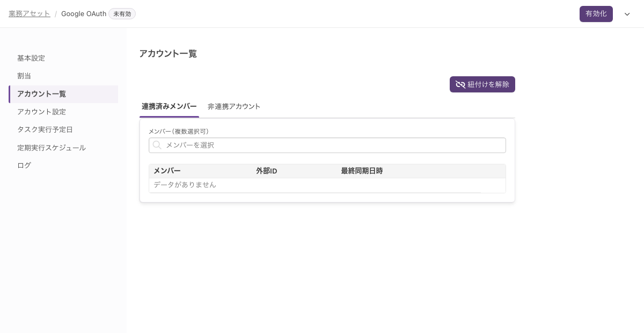Click the アカウント一覧 page heading
Image resolution: width=644 pixels, height=333 pixels.
tap(168, 54)
